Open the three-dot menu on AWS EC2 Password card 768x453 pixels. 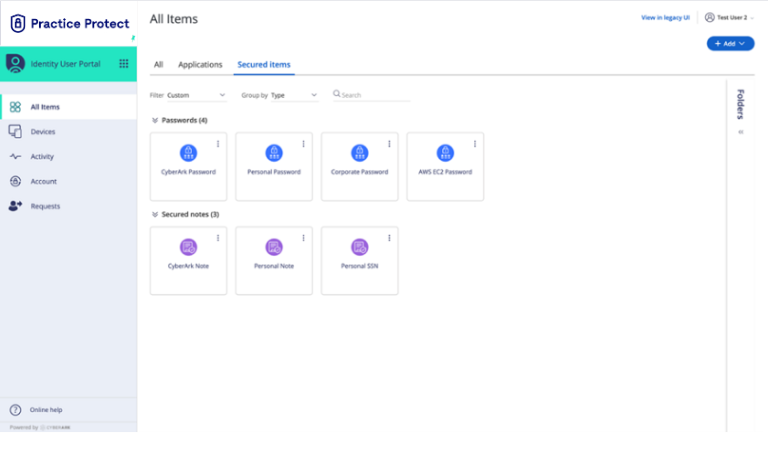[475, 144]
